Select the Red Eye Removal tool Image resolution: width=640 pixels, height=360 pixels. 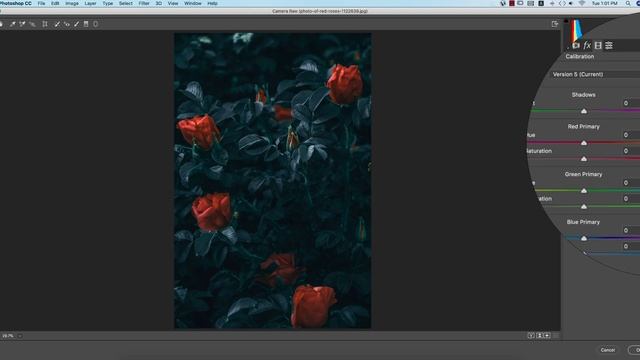[67, 24]
